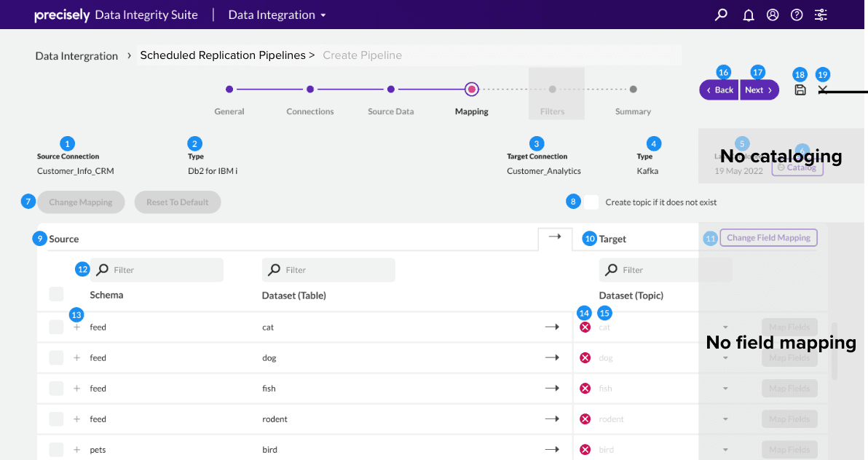Click the Precisely logo
Screen dimensions: 868x460
tap(62, 15)
